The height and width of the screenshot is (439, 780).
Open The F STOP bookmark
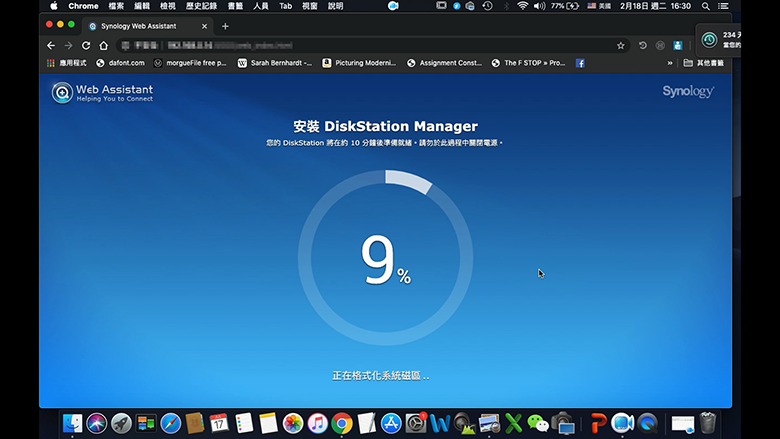tap(528, 63)
